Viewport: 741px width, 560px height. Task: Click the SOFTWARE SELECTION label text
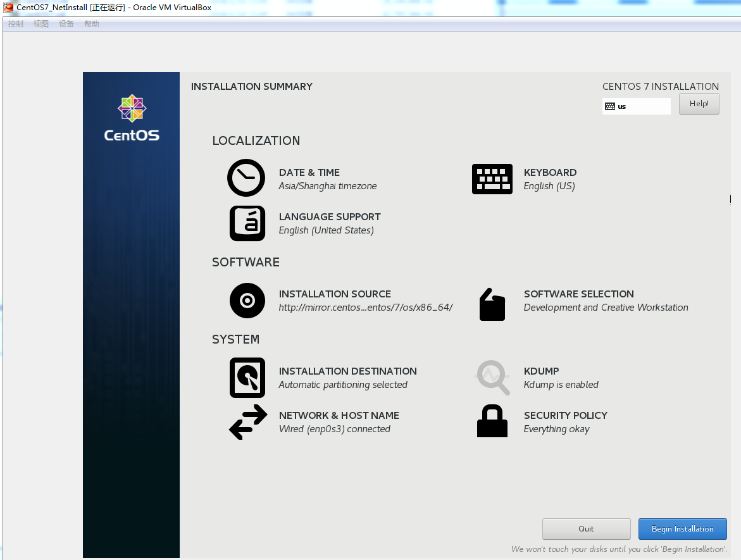(x=578, y=294)
